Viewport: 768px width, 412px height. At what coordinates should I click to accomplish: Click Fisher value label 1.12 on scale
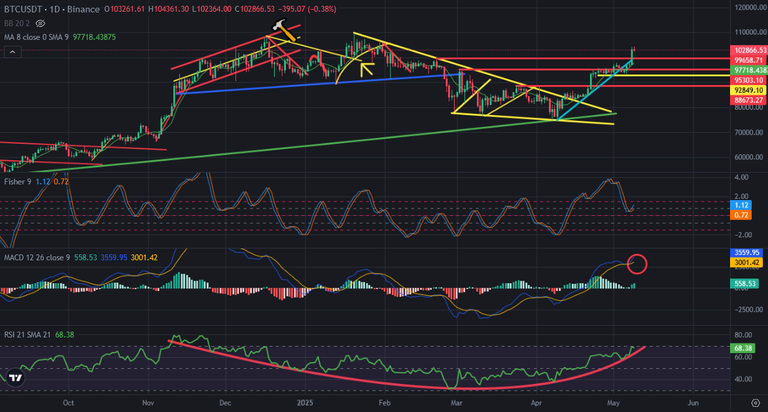coord(741,206)
